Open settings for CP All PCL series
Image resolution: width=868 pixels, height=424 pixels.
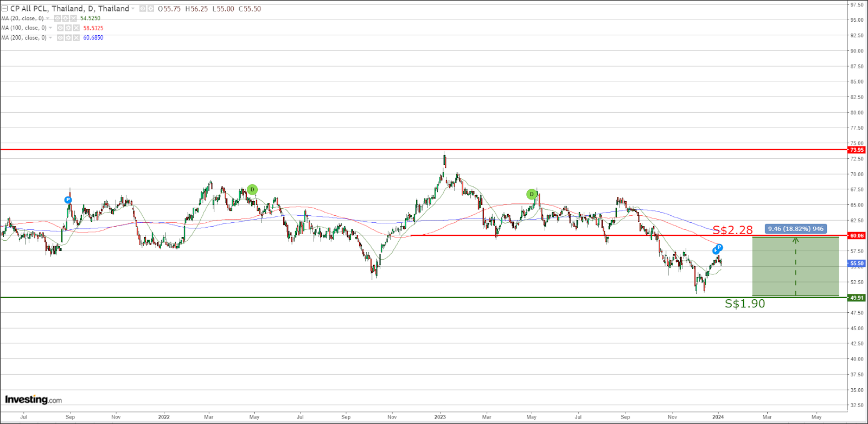click(x=151, y=9)
